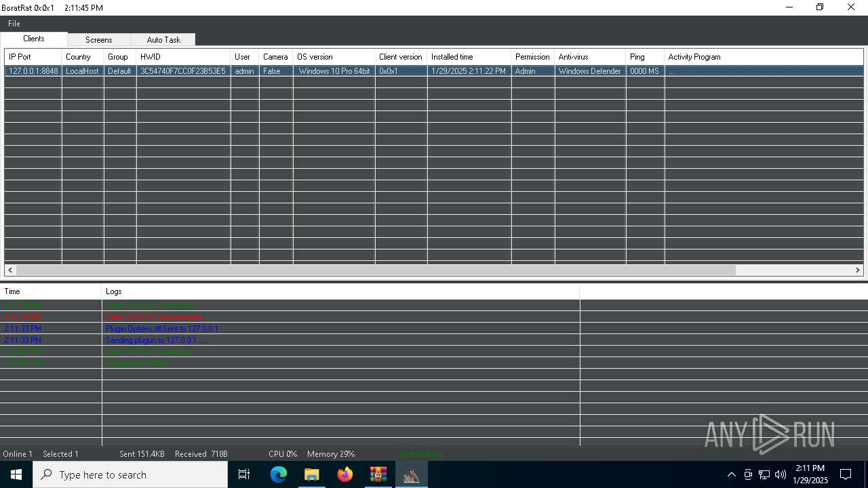Click the Client version column header

pos(401,57)
